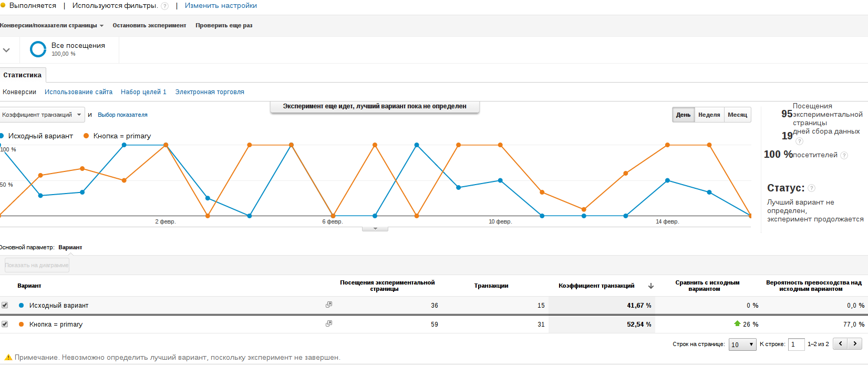This screenshot has height=365, width=868.
Task: Switch to Использование сайта tab
Action: [78, 92]
